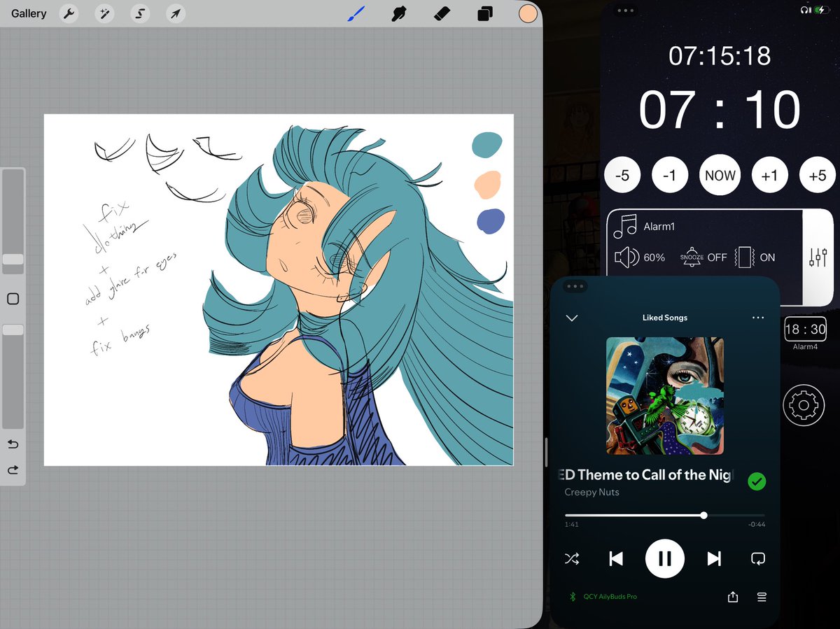Tap the alarm time 07 : 10 display
The height and width of the screenshot is (629, 840).
tap(720, 111)
